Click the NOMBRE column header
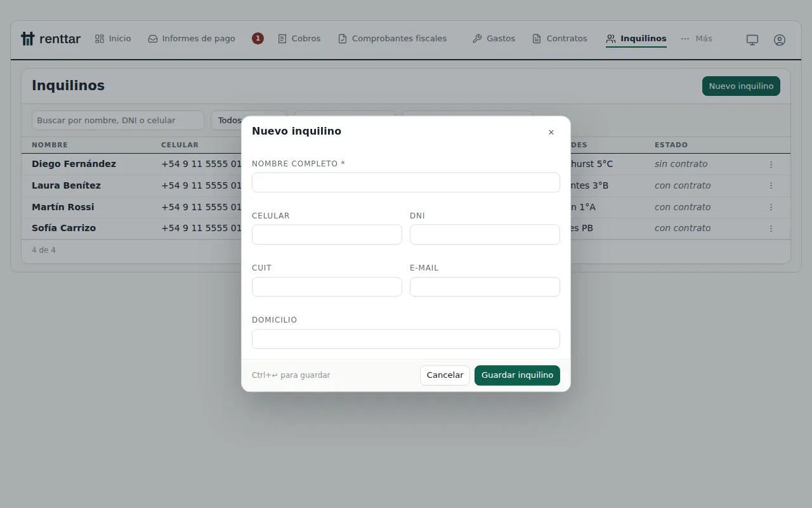 pyautogui.click(x=49, y=145)
